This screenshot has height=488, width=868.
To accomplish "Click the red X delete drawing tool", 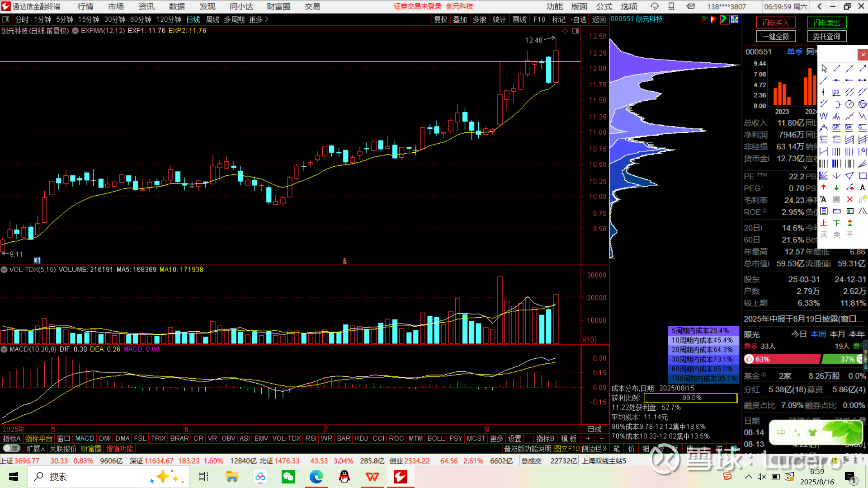I will [x=849, y=199].
